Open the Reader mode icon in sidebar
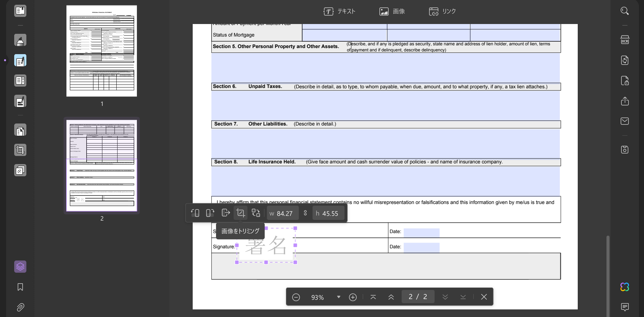The width and height of the screenshot is (644, 317). (x=20, y=11)
